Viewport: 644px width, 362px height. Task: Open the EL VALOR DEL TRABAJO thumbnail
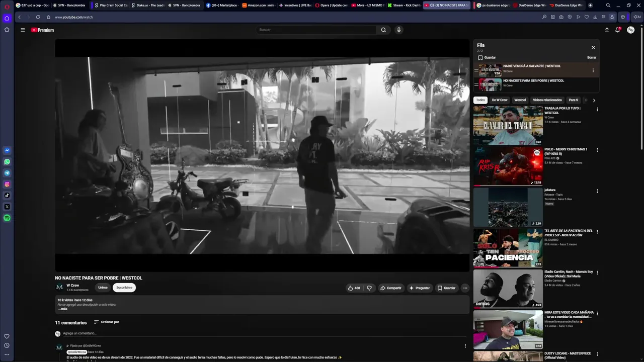(508, 125)
